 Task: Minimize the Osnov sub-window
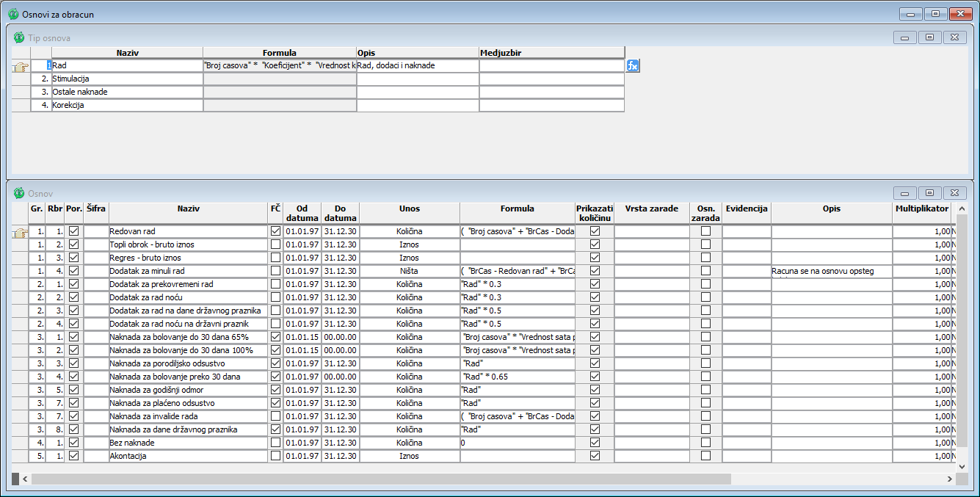tap(904, 193)
